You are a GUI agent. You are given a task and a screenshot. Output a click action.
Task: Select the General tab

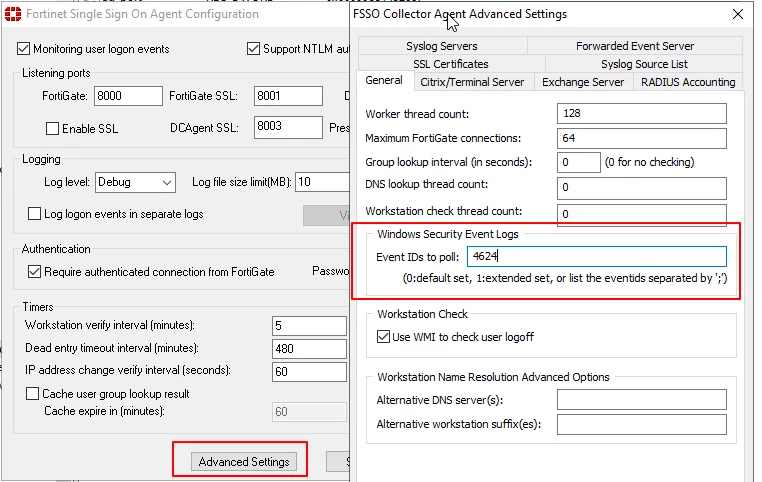coord(384,81)
